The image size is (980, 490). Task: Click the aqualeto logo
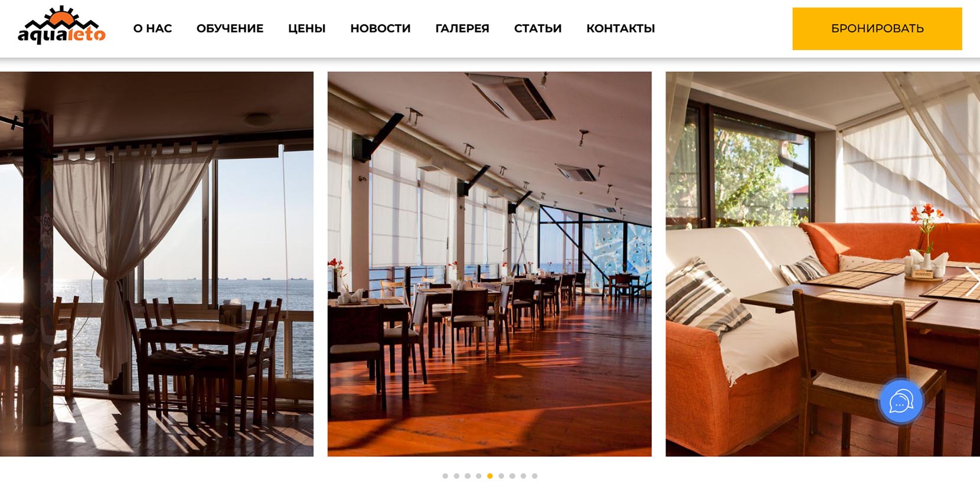(61, 25)
